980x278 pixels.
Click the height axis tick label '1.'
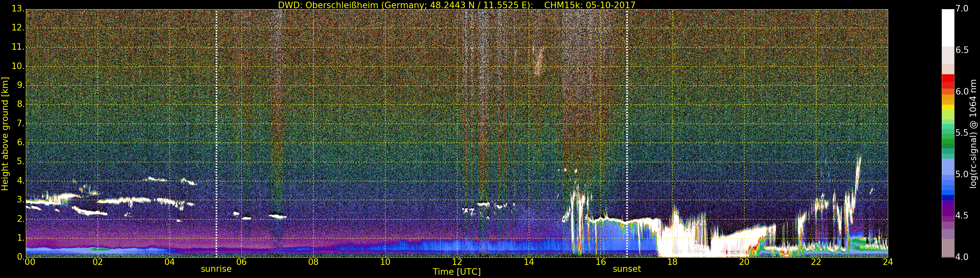(21, 238)
